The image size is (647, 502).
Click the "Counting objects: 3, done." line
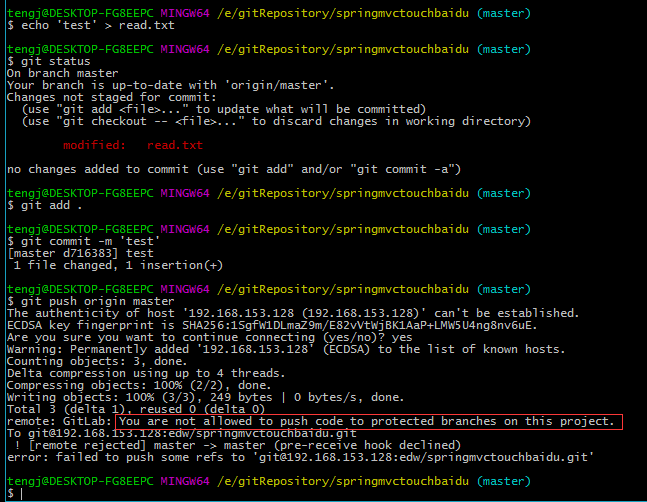[x=97, y=361]
